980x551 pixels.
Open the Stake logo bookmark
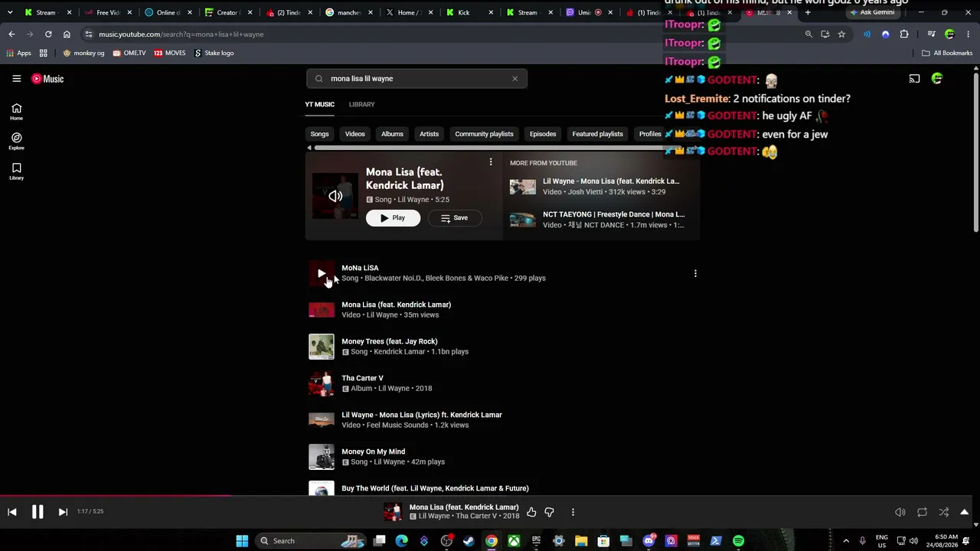pos(214,53)
